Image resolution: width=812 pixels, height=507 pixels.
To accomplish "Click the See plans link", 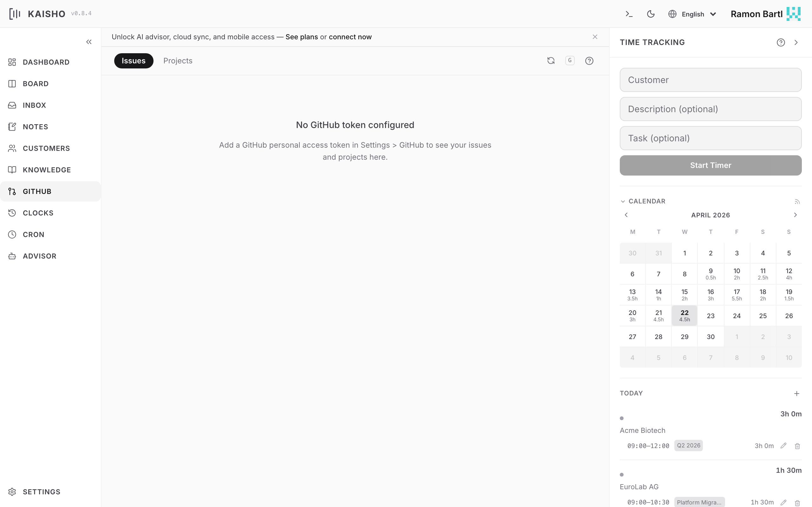I will [x=301, y=37].
